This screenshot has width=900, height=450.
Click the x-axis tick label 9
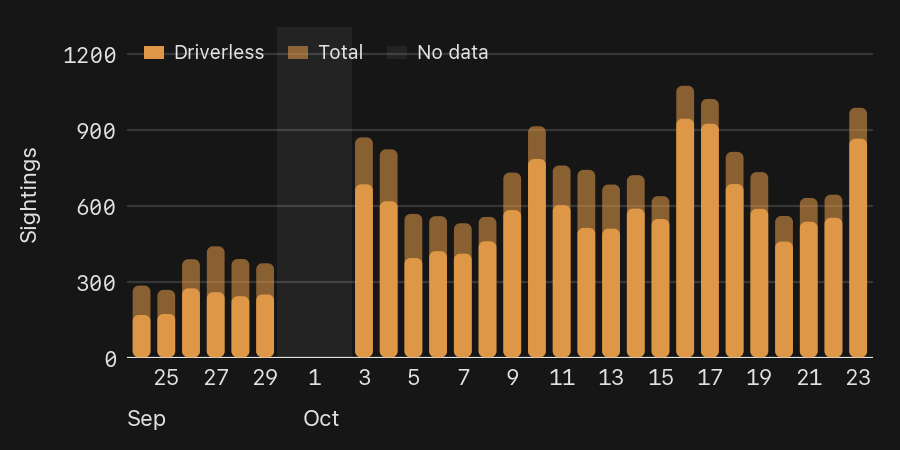pyautogui.click(x=512, y=378)
